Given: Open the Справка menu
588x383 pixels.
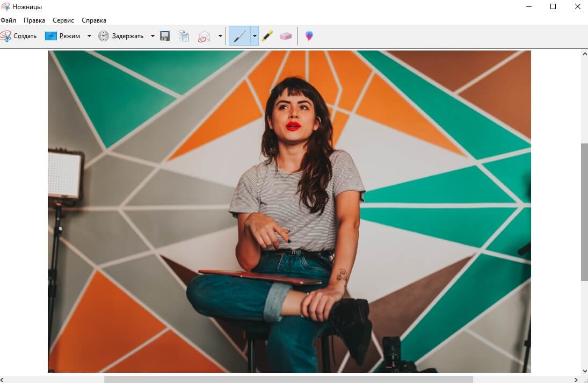Looking at the screenshot, I should pyautogui.click(x=94, y=20).
